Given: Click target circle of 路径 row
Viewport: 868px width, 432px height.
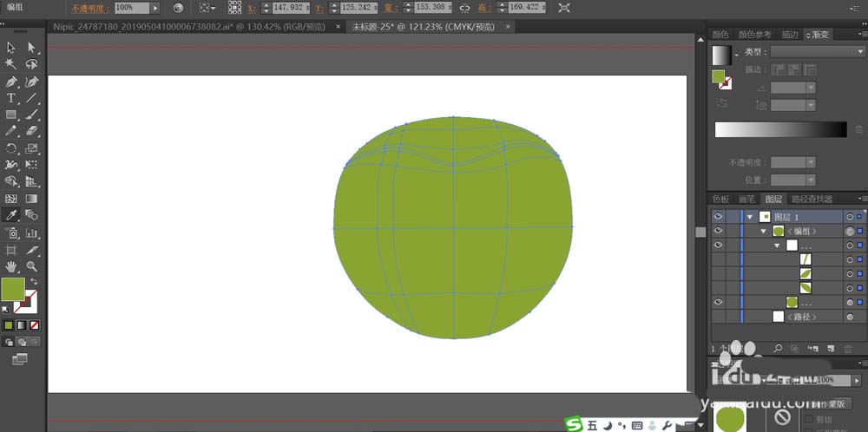Looking at the screenshot, I should [850, 317].
